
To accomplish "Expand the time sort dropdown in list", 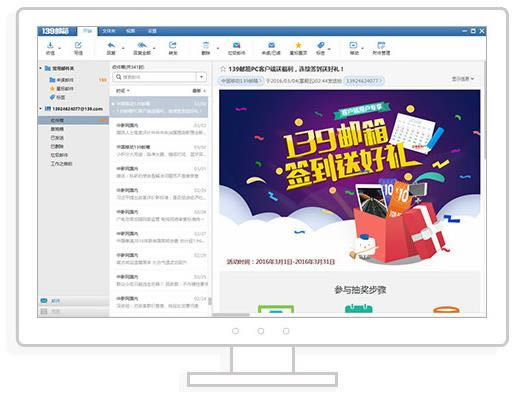I will point(122,91).
